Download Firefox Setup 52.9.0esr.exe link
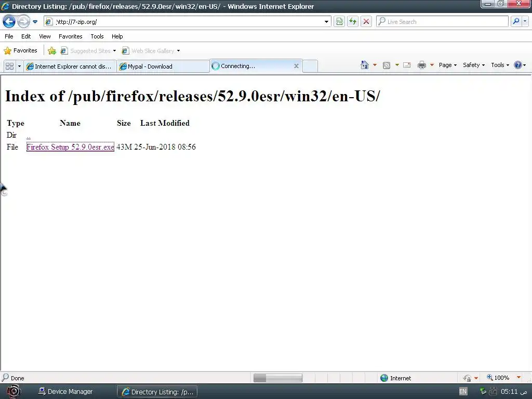Viewport: 532px width, 399px height. click(70, 147)
